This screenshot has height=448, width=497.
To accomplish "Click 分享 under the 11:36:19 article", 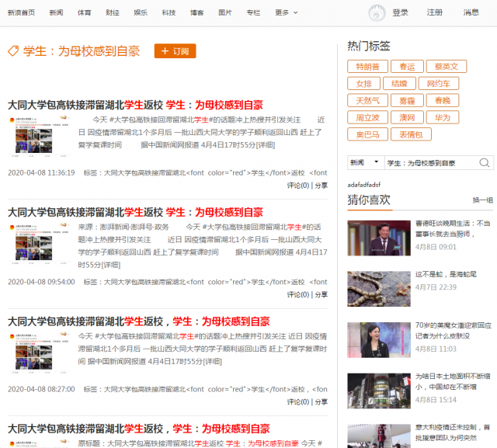I will tap(321, 186).
